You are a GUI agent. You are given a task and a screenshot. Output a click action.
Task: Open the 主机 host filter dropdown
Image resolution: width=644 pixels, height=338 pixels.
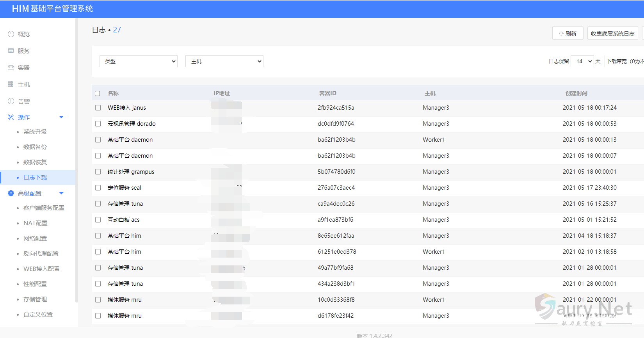(224, 61)
